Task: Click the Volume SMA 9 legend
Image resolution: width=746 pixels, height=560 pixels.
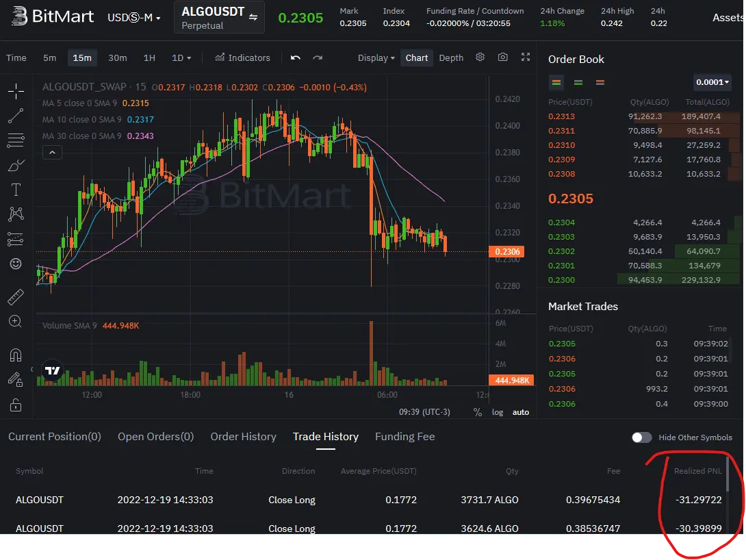Action: [x=90, y=325]
